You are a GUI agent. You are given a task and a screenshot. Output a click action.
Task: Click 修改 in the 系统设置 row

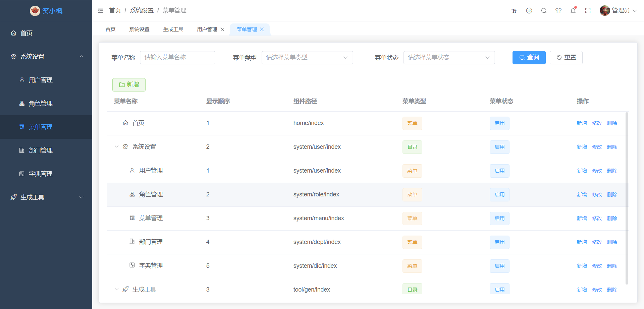[597, 147]
